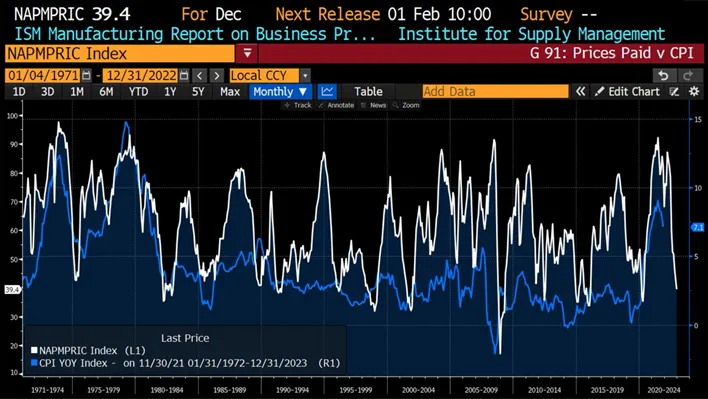Click the 1980-1984 axis label
The image size is (708, 399).
[x=166, y=390]
